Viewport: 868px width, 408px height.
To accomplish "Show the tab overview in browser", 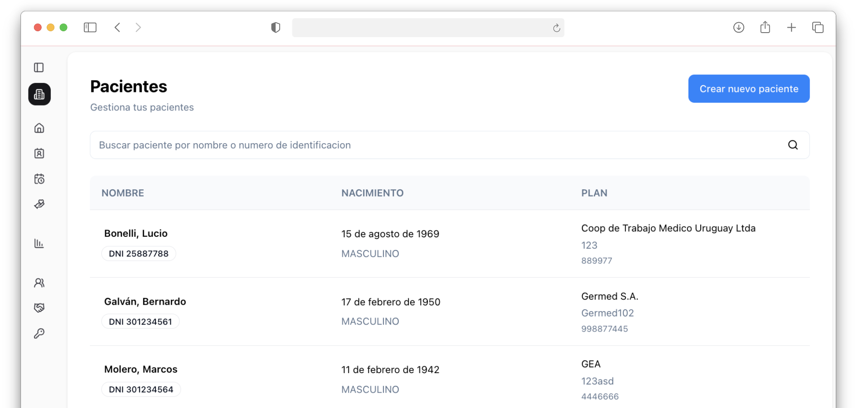I will (818, 27).
